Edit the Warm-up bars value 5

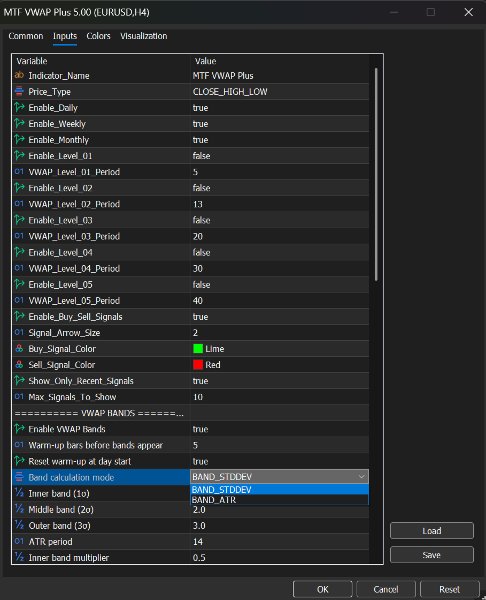[x=195, y=445]
